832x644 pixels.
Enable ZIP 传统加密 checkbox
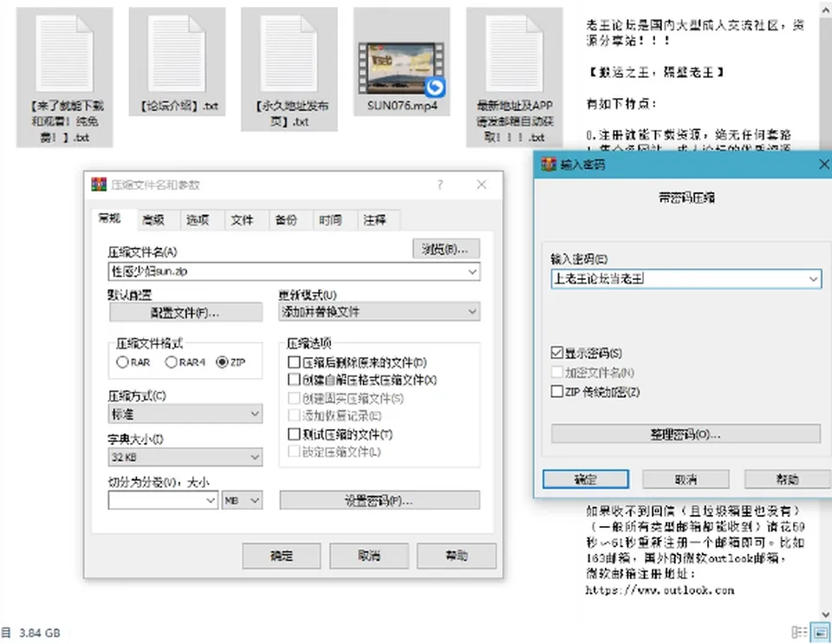556,392
